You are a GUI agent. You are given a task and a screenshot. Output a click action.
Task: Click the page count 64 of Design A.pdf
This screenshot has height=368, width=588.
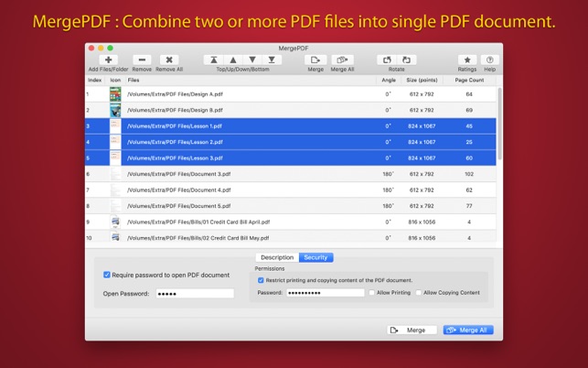click(x=469, y=94)
